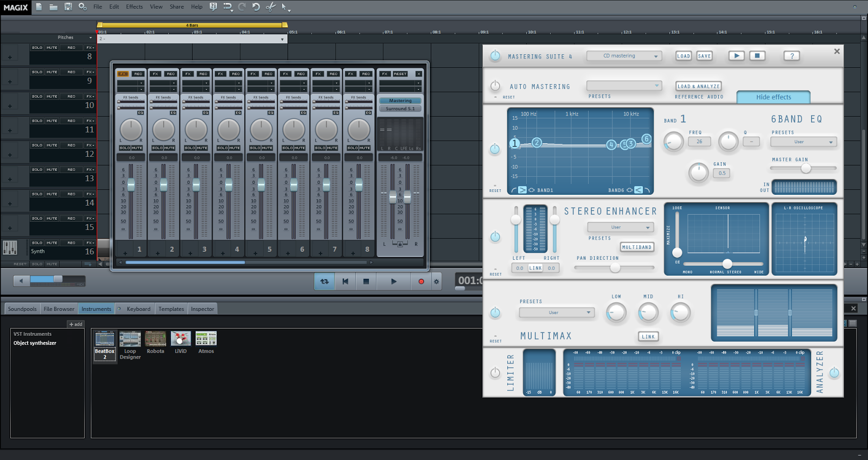This screenshot has height=460, width=868.
Task: Open a project via the folder icon
Action: [x=53, y=7]
